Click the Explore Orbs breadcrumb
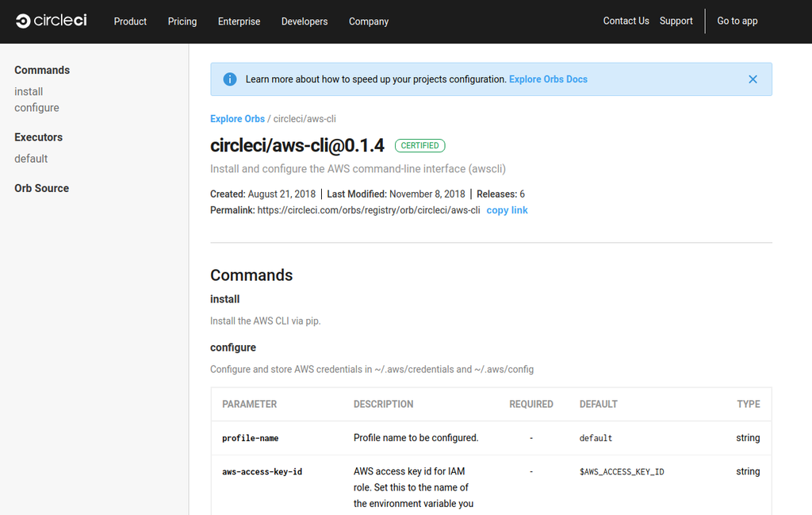This screenshot has width=812, height=515. click(237, 119)
